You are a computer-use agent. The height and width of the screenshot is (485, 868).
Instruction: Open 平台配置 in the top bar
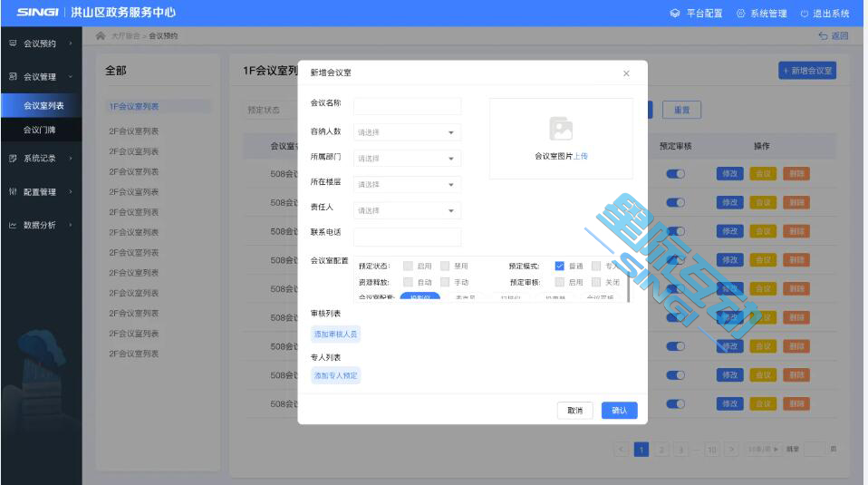pos(697,14)
